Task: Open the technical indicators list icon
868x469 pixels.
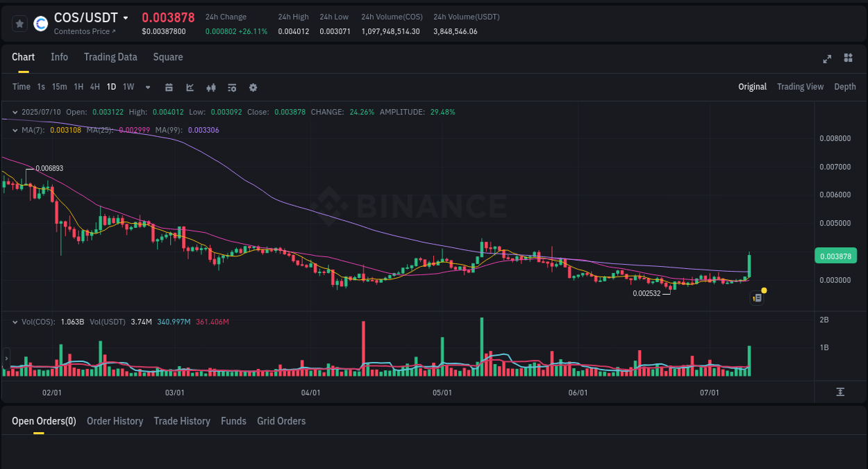Action: (x=231, y=87)
